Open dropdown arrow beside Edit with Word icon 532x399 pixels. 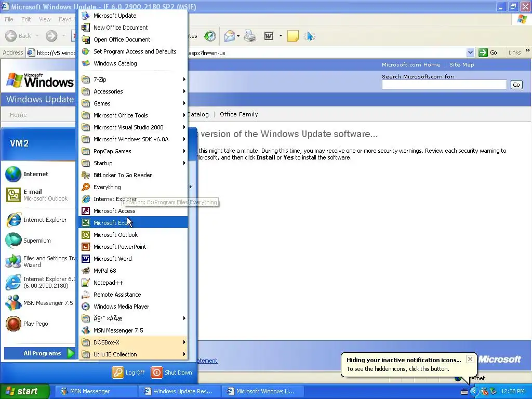(281, 36)
